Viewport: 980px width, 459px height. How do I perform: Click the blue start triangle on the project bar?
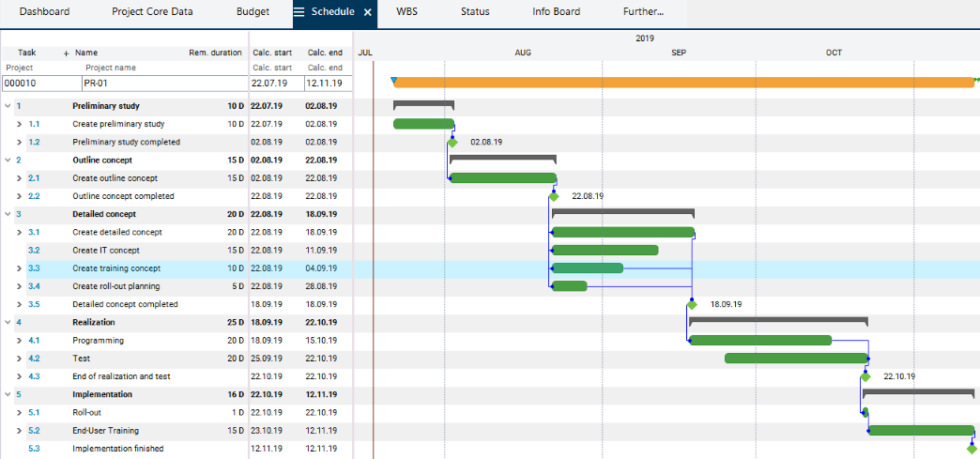(x=393, y=82)
